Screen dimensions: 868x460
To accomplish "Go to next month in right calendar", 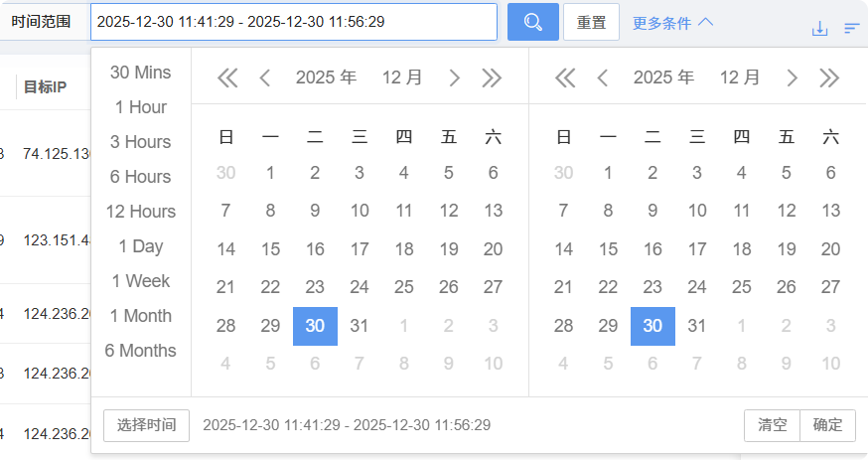I will [x=792, y=77].
